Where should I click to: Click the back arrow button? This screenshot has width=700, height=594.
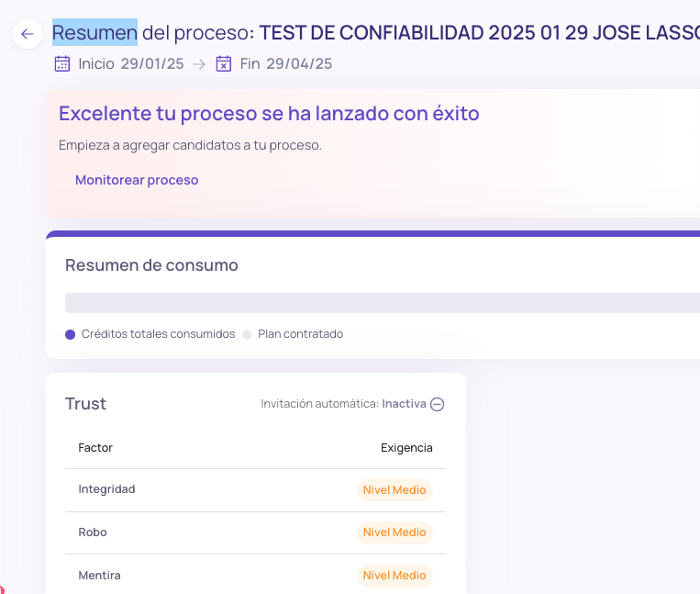click(x=28, y=34)
